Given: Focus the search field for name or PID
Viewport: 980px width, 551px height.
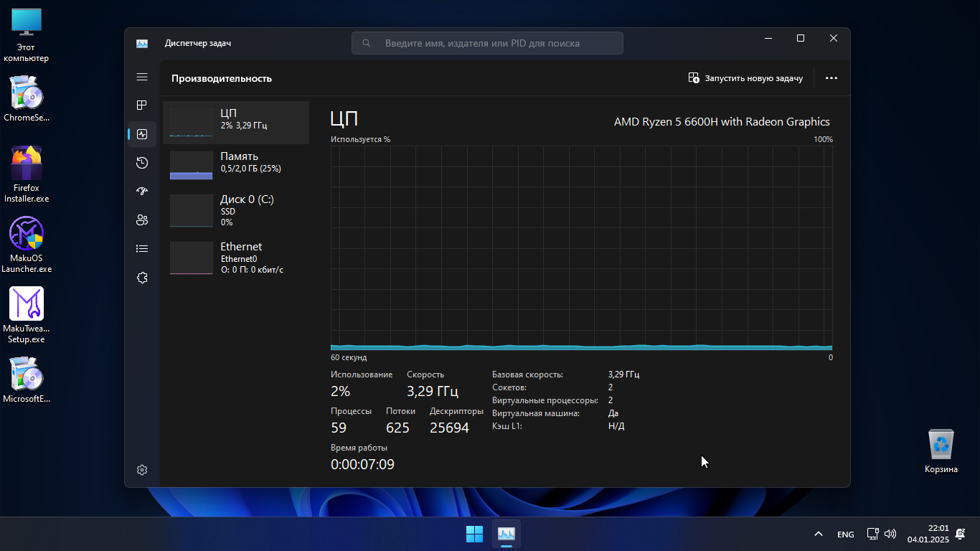Looking at the screenshot, I should (x=487, y=43).
